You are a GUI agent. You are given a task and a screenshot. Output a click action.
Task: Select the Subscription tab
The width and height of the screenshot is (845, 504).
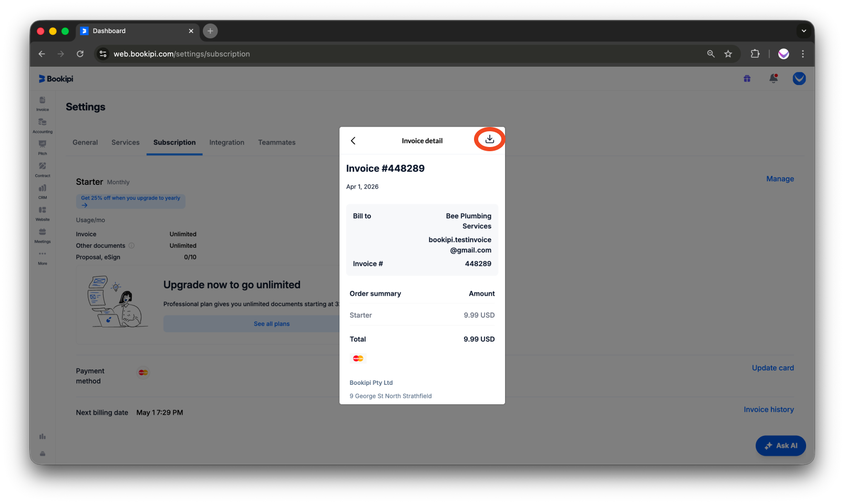tap(174, 142)
